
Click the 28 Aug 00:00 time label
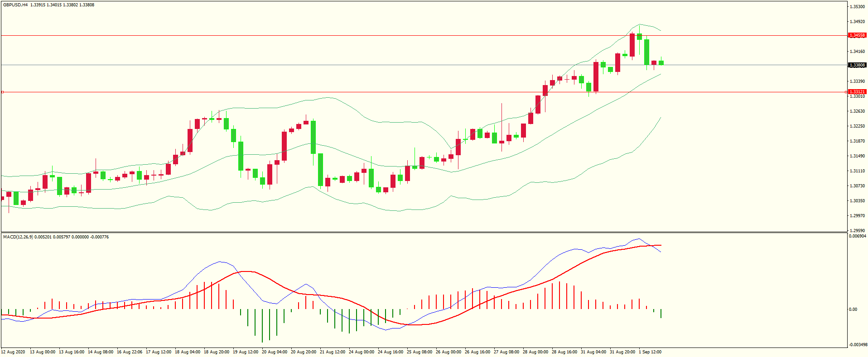(535, 352)
